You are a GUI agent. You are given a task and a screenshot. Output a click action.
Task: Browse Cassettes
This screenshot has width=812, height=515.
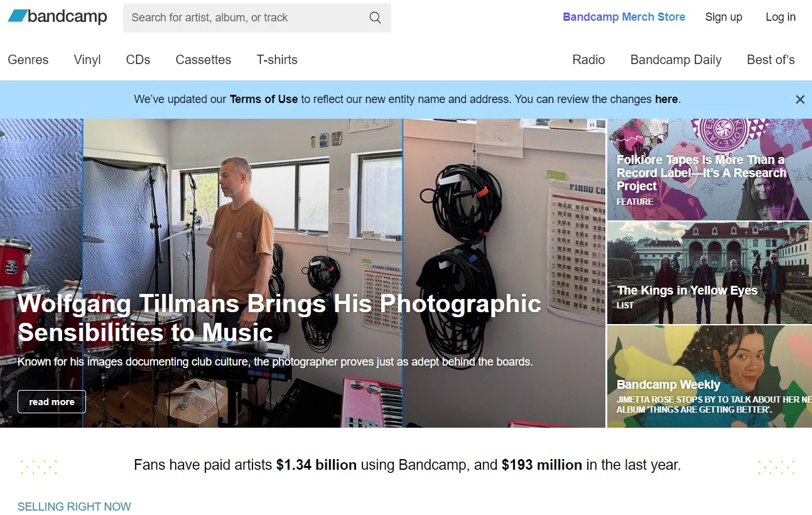[x=203, y=60]
